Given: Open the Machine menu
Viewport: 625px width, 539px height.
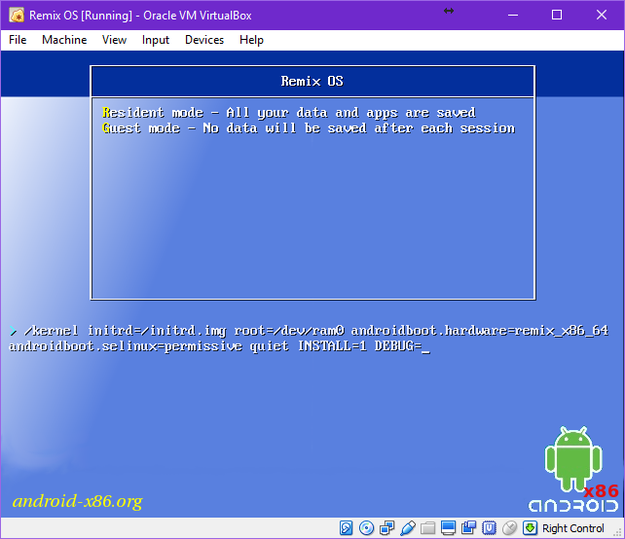Looking at the screenshot, I should coord(64,40).
